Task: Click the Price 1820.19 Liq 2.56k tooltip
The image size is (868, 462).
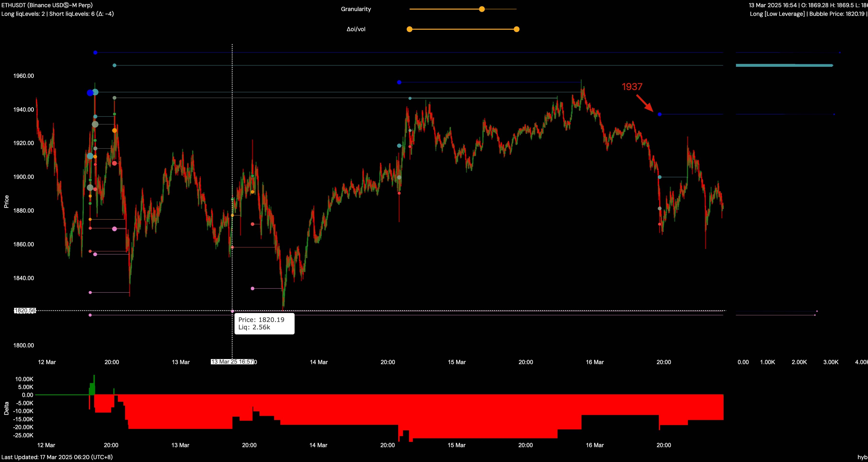Action: (264, 324)
